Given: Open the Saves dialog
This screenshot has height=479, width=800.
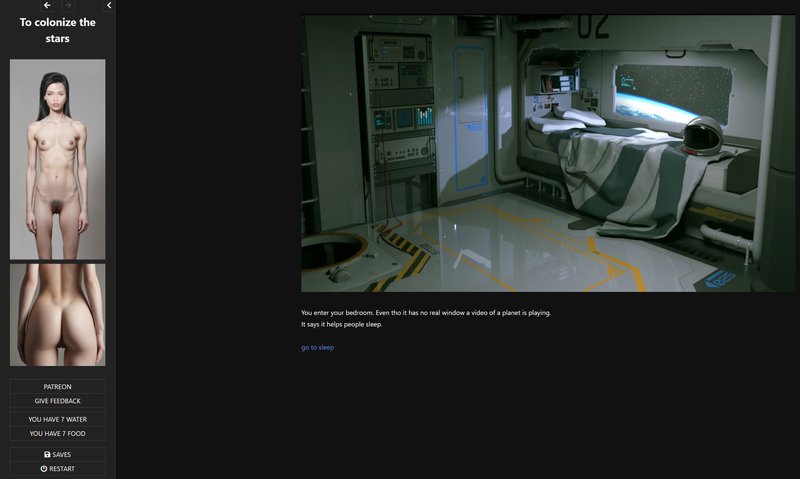Looking at the screenshot, I should pos(58,455).
